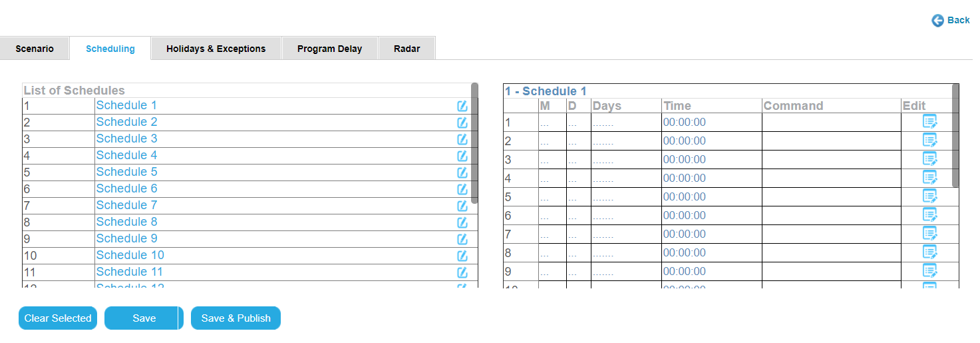This screenshot has width=980, height=343.
Task: Open the edit icon in command row 9
Action: coord(929,271)
